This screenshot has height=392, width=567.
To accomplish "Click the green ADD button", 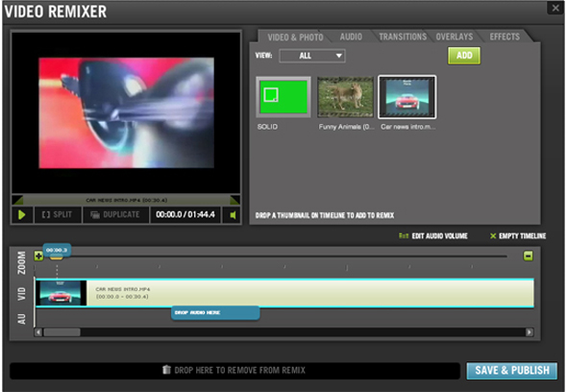I will [x=464, y=56].
